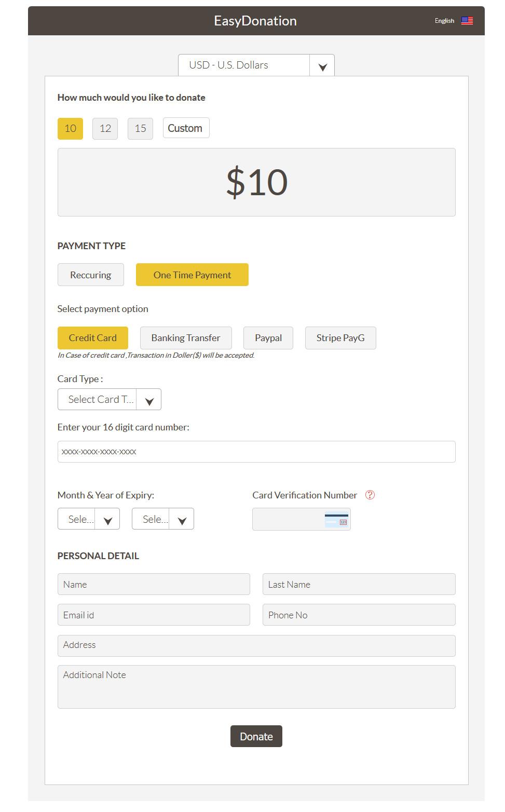
Task: Open the expiry year dropdown
Action: [182, 519]
